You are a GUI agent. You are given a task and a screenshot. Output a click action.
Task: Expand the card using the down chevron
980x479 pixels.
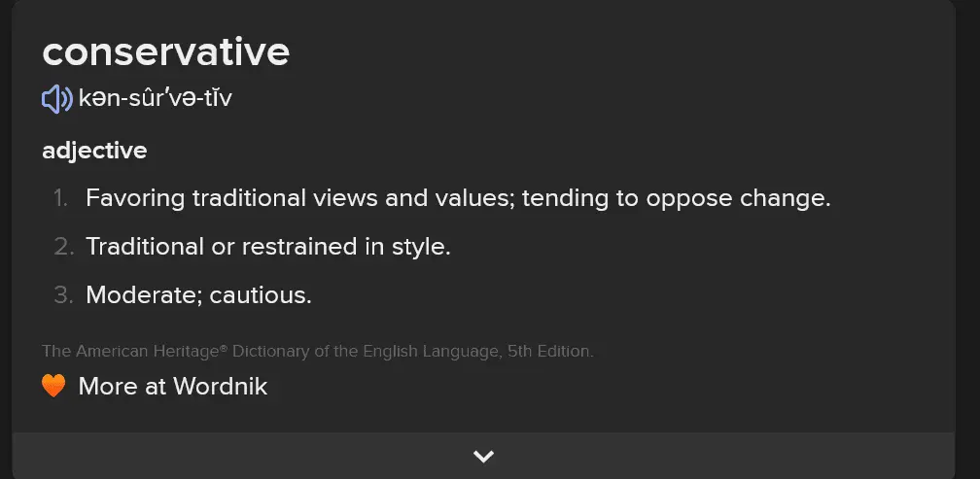coord(483,456)
